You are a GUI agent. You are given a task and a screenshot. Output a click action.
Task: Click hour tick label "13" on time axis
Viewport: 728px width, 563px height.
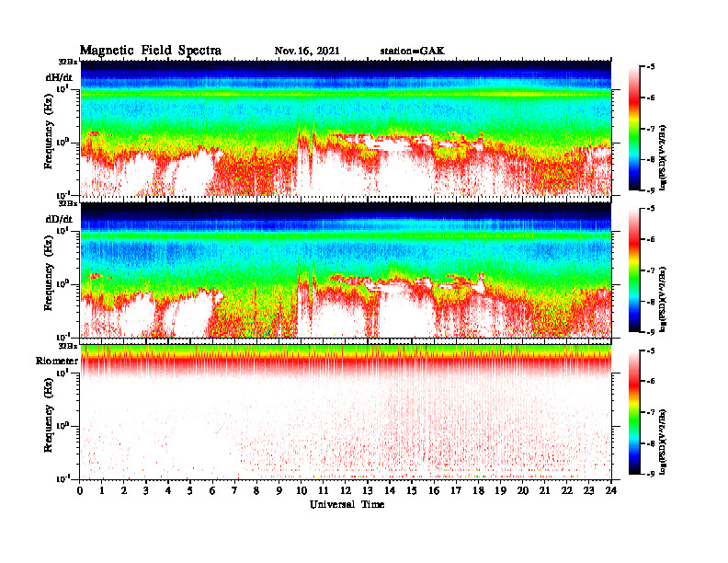(x=368, y=491)
